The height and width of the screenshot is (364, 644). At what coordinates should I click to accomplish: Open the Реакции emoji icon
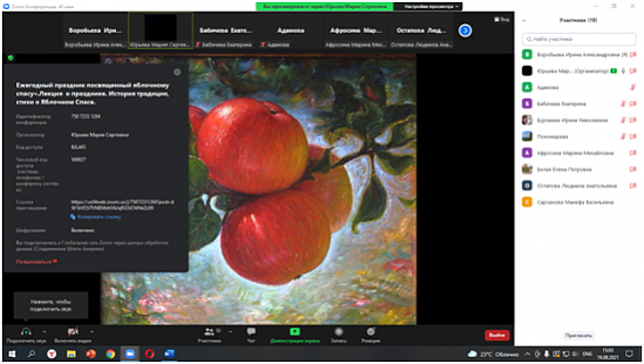tap(370, 331)
